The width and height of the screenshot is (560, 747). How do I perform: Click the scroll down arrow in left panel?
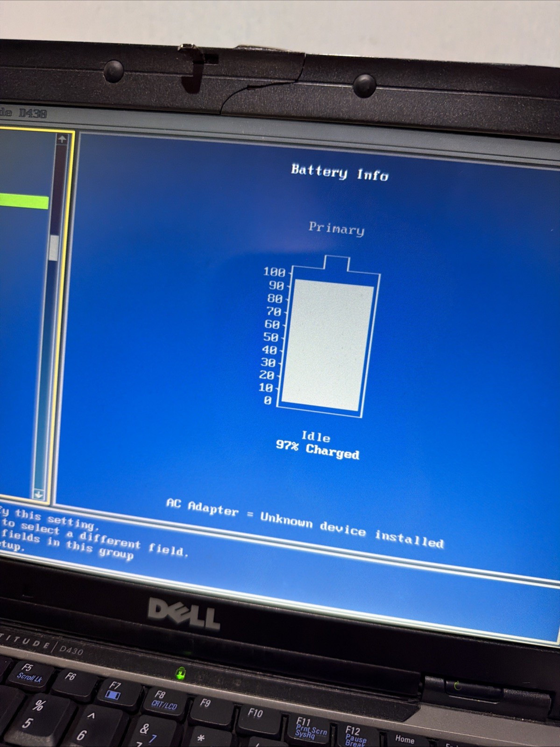(x=39, y=494)
